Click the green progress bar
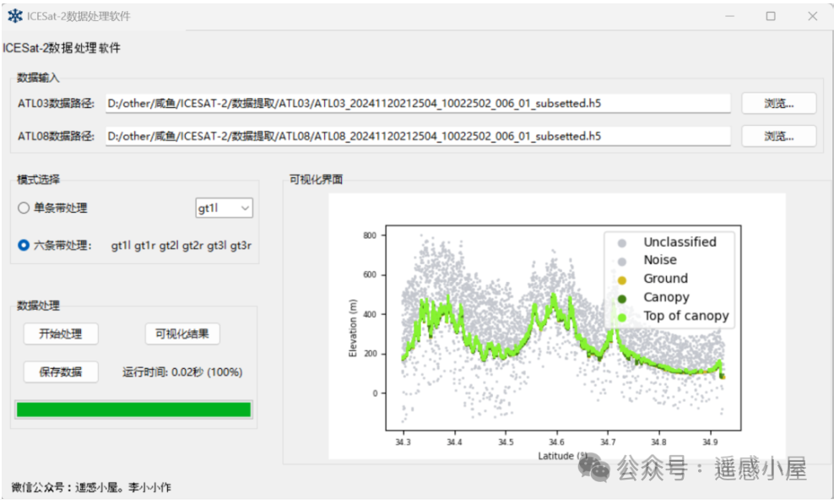This screenshot has height=504, width=834. (x=133, y=409)
